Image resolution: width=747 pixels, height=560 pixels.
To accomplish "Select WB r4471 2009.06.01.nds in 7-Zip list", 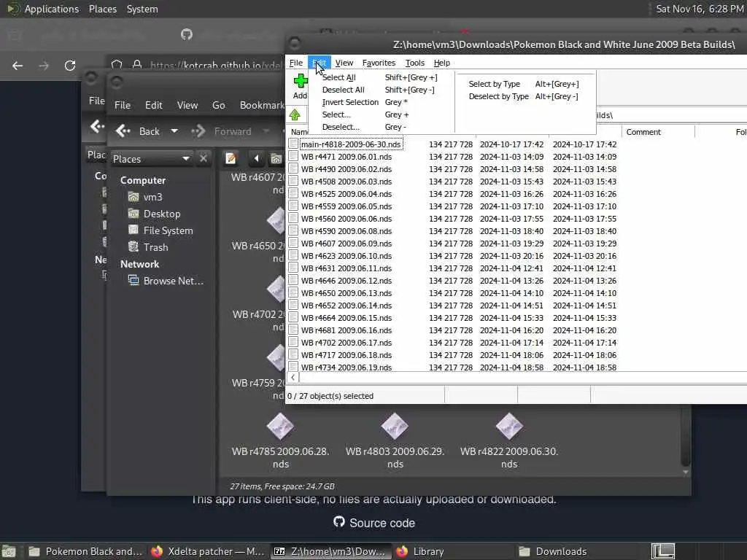I will [347, 157].
